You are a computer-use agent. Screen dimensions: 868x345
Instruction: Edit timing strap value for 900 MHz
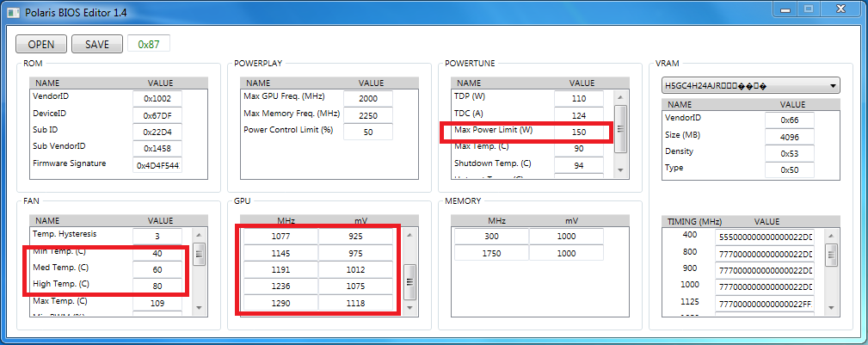(x=766, y=271)
